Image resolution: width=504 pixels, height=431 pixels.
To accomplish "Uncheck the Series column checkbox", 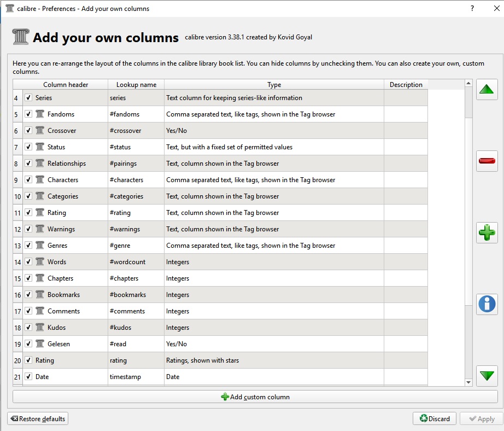I will coord(28,98).
